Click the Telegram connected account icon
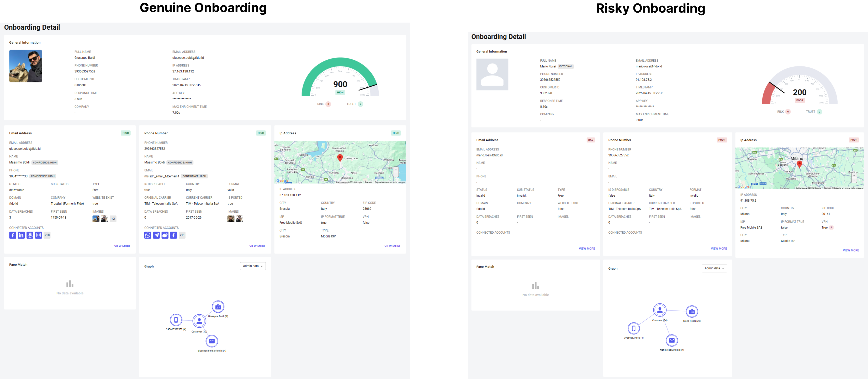The image size is (868, 379). pos(156,235)
